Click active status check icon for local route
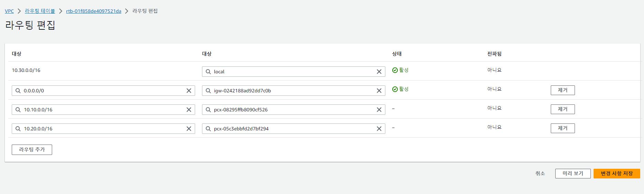The width and height of the screenshot is (644, 194). click(395, 70)
